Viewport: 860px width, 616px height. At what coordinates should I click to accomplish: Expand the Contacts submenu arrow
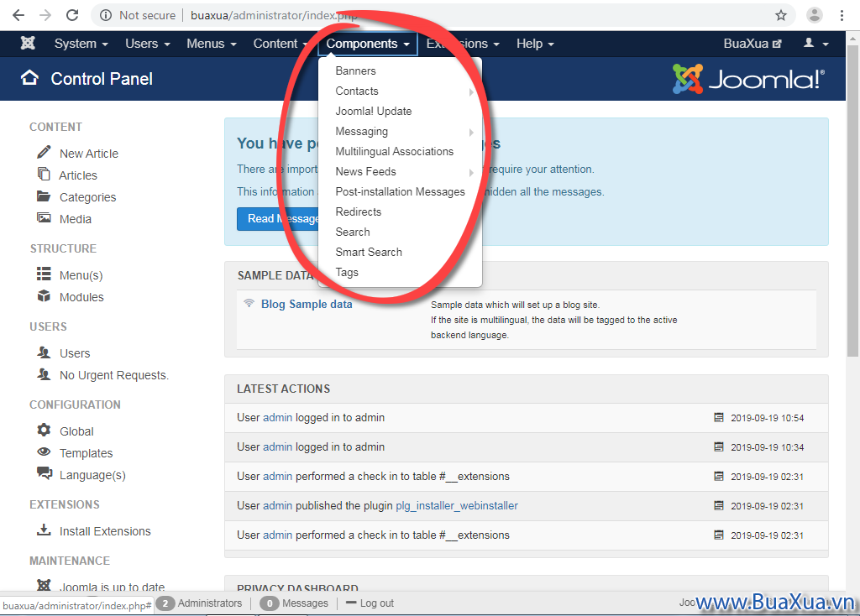point(471,91)
